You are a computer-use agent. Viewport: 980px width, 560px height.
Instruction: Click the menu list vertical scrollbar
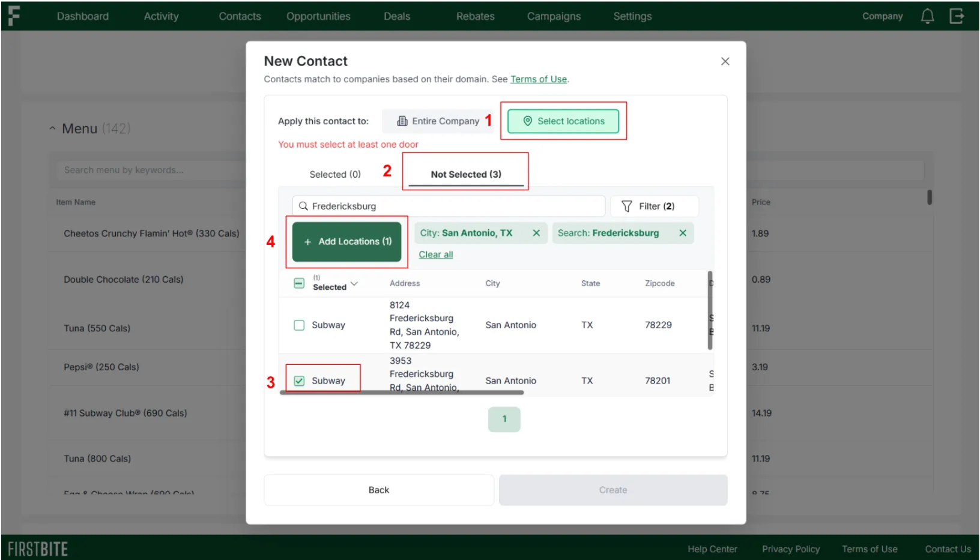pyautogui.click(x=930, y=197)
